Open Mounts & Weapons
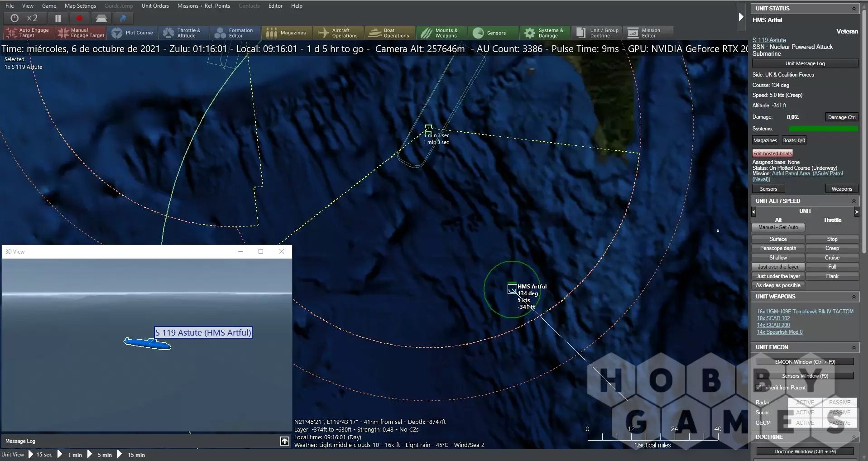 [x=441, y=33]
